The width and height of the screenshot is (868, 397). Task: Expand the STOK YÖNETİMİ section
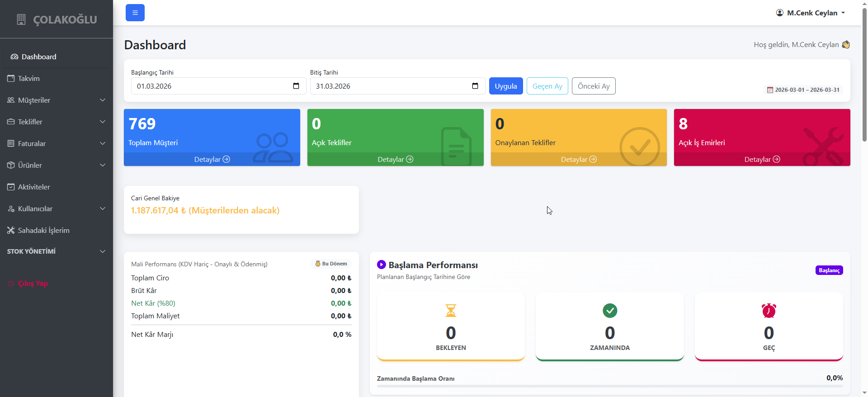(57, 251)
